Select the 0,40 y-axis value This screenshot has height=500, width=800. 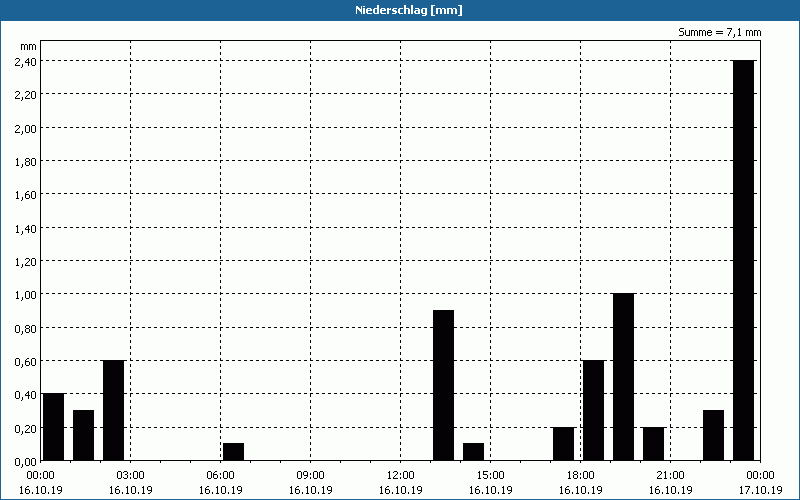point(26,394)
